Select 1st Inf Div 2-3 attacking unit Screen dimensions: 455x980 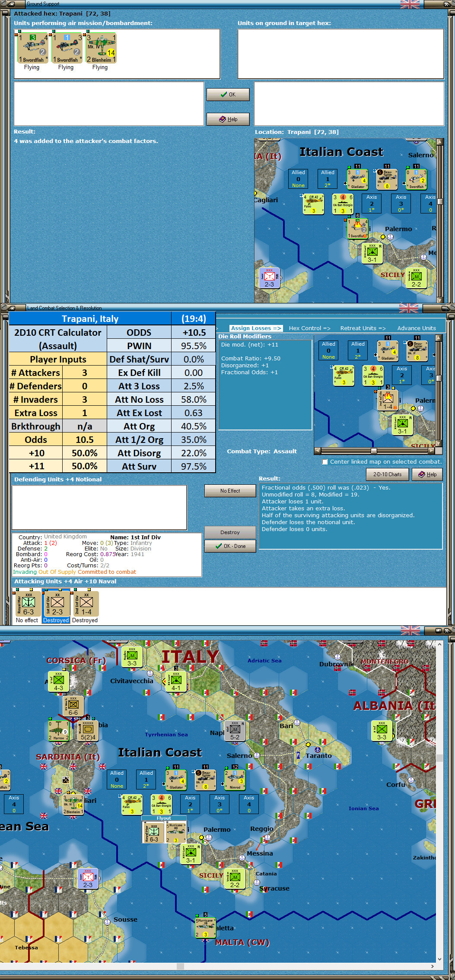(x=57, y=604)
